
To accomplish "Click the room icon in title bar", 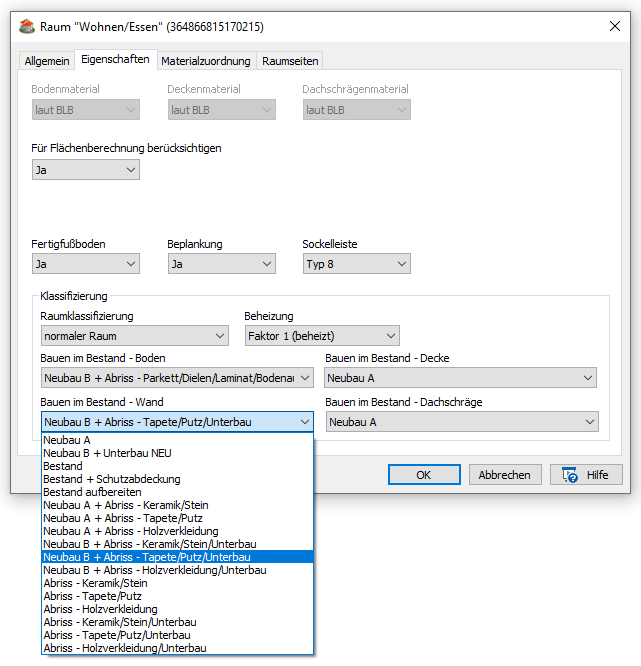I will click(x=27, y=26).
